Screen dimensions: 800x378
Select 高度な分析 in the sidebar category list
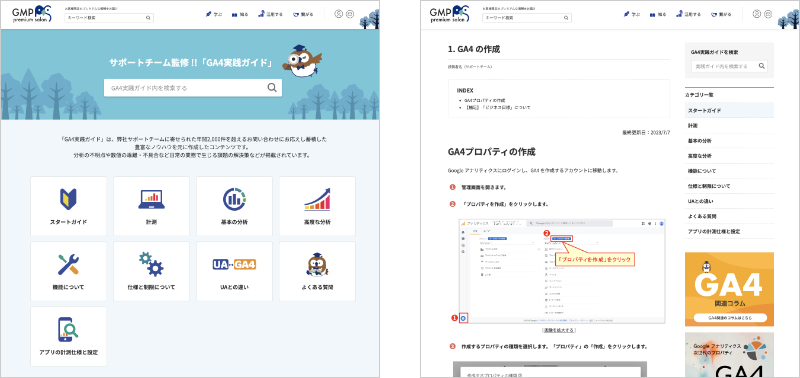click(729, 156)
